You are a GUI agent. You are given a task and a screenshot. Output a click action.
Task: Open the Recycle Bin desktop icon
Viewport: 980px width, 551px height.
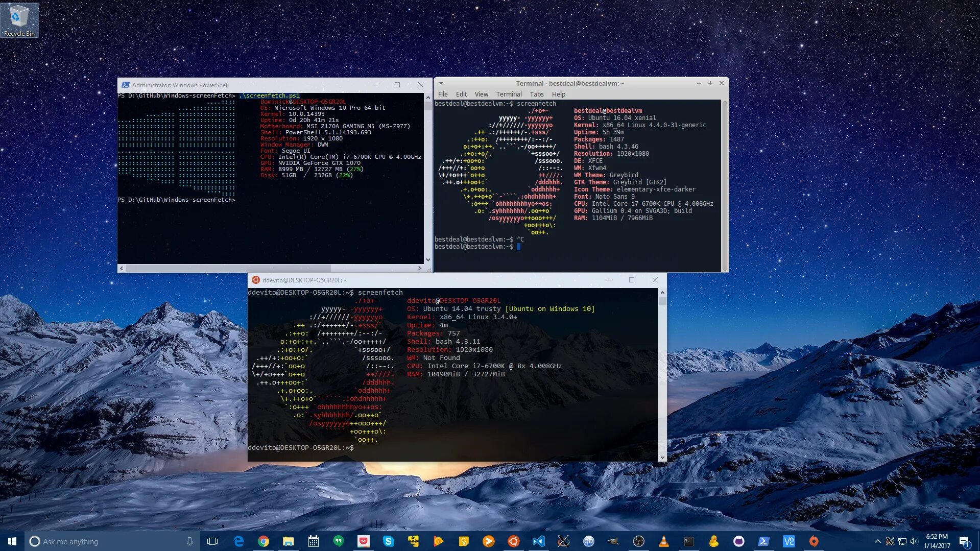coord(19,20)
